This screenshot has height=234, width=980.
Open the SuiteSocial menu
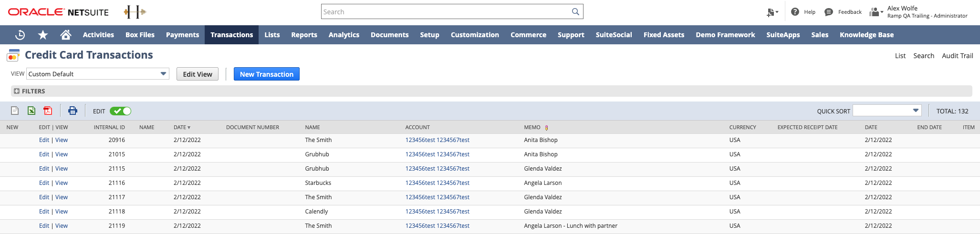[x=614, y=35]
